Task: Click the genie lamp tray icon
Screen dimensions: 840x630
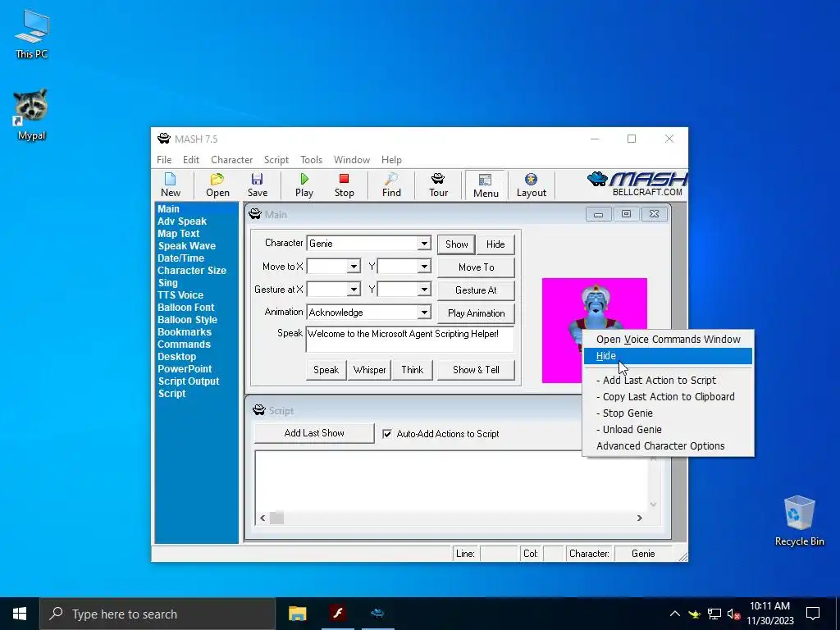Action: tap(694, 614)
